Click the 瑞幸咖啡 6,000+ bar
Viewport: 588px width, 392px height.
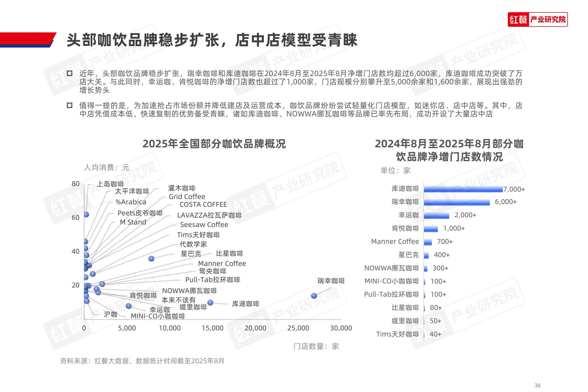click(x=456, y=202)
